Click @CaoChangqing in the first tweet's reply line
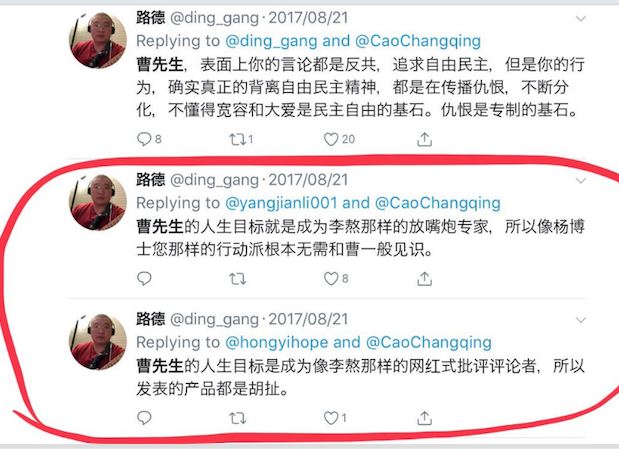 418,41
